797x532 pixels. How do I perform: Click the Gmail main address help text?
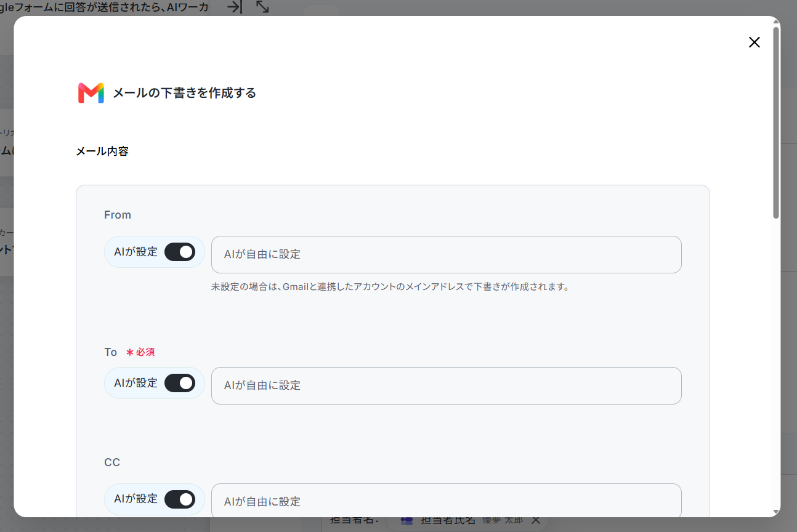click(390, 287)
